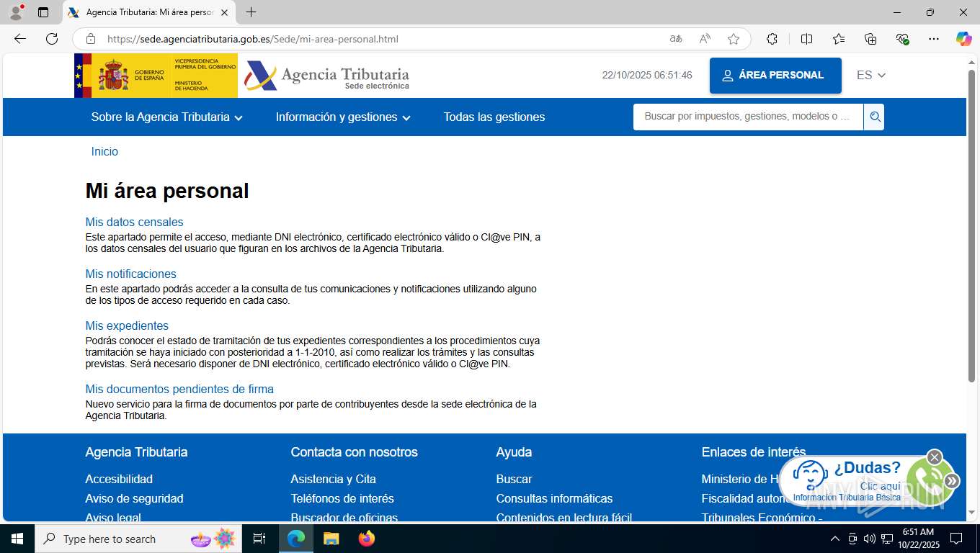Collapse the ¿Dudas? widget with double arrow
980x553 pixels.
(952, 481)
